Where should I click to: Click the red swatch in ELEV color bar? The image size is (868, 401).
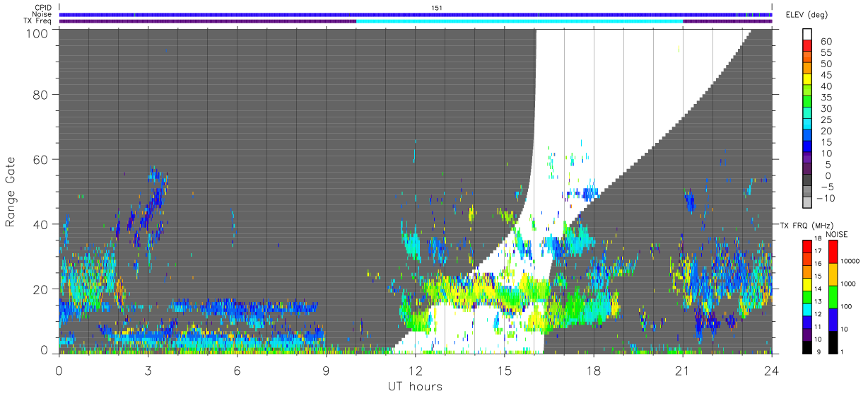point(809,45)
